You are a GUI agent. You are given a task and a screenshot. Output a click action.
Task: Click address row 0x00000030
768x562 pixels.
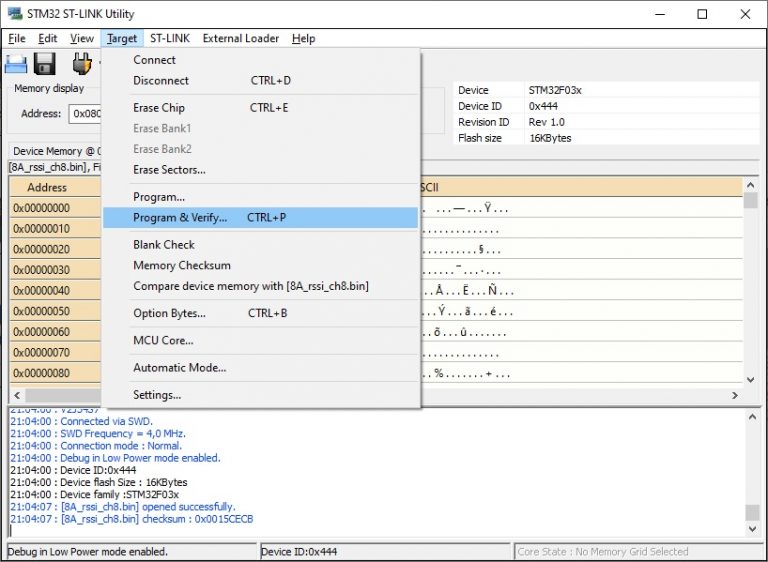click(x=55, y=269)
